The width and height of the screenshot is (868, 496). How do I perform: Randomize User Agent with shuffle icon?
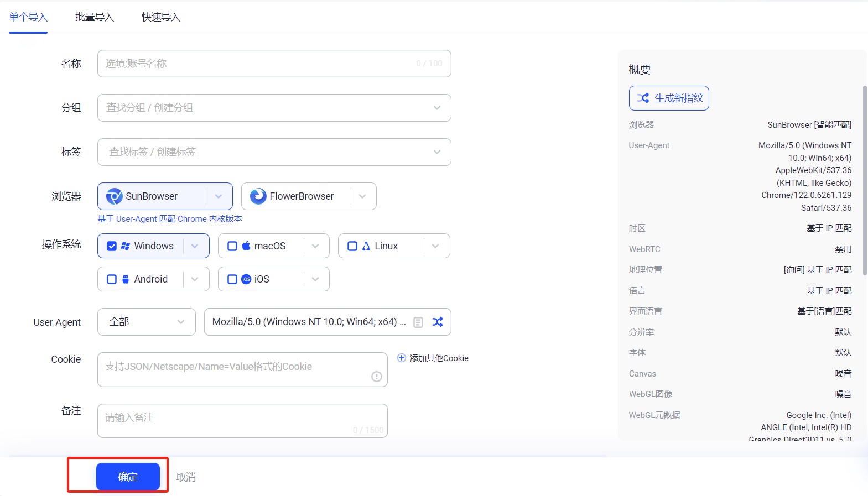click(x=438, y=322)
